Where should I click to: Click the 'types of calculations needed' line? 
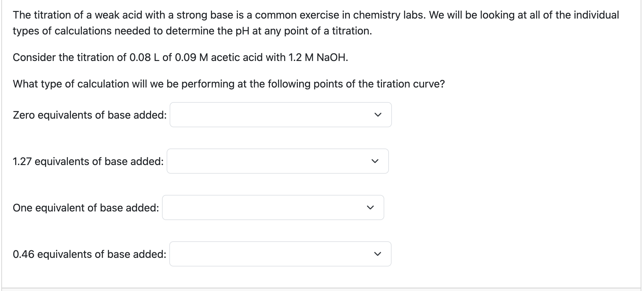192,31
